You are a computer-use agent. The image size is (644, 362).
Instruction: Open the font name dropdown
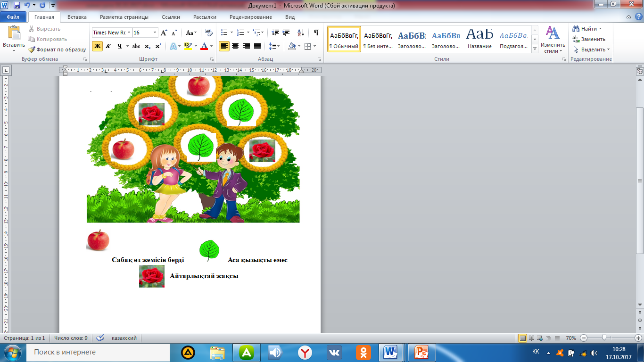tap(129, 33)
